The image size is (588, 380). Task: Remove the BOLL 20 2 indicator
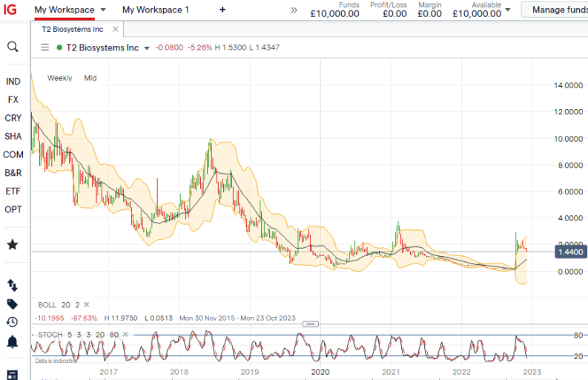click(x=87, y=304)
